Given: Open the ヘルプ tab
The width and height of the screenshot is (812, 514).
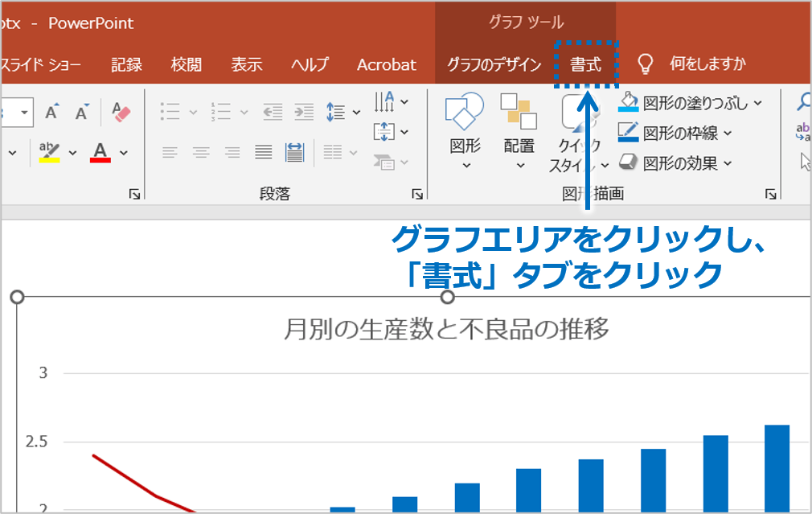Looking at the screenshot, I should pyautogui.click(x=310, y=65).
